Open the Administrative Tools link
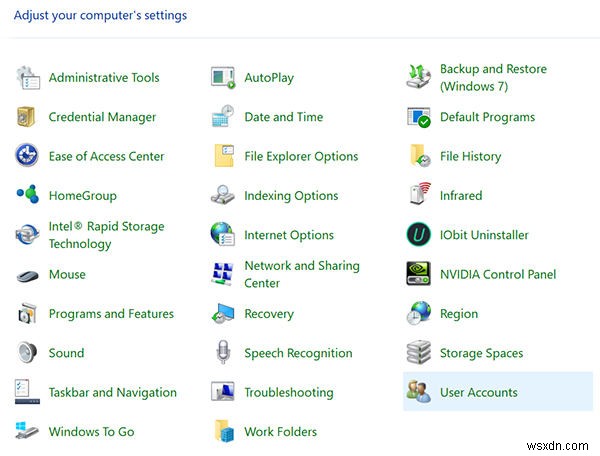 coord(104,78)
